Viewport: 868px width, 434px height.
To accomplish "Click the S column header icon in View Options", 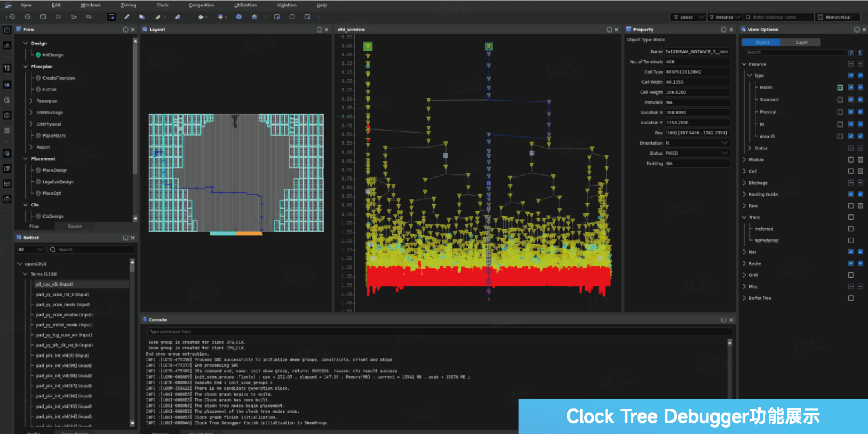I will click(861, 52).
